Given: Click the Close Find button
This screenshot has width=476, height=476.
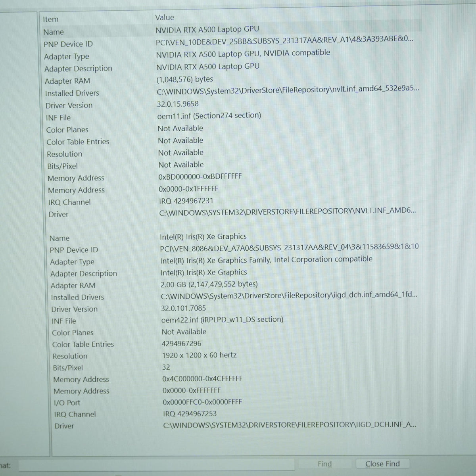Looking at the screenshot, I should (382, 464).
